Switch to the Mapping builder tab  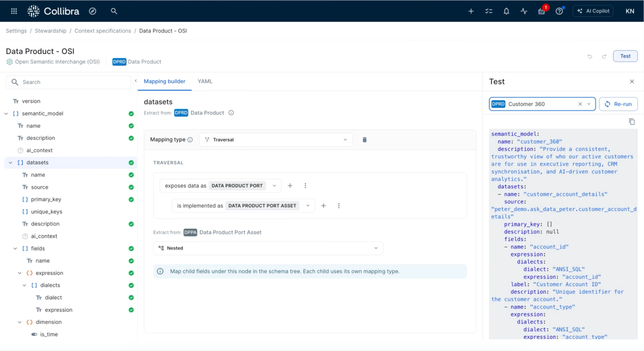click(x=165, y=81)
